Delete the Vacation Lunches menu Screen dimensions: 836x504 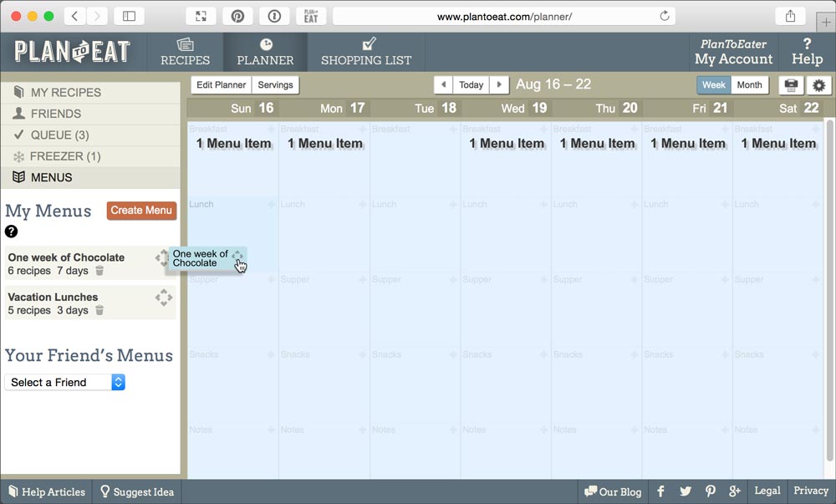point(99,310)
